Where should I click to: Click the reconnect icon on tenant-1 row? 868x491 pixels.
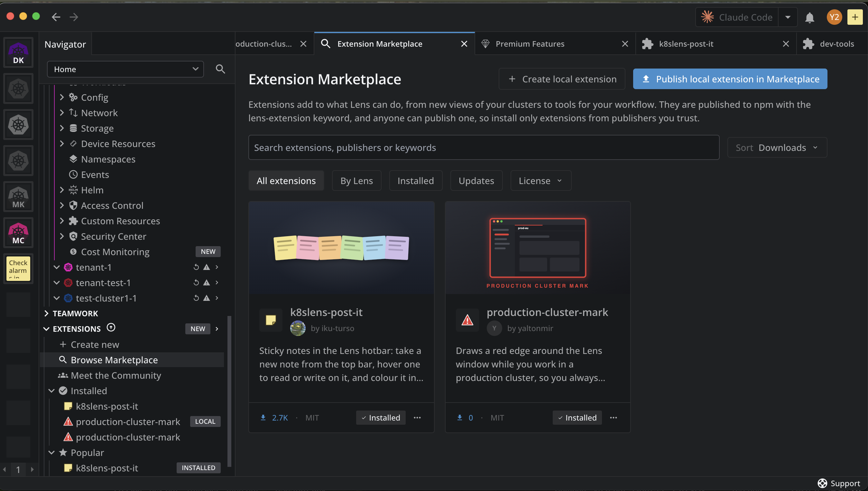click(x=196, y=267)
